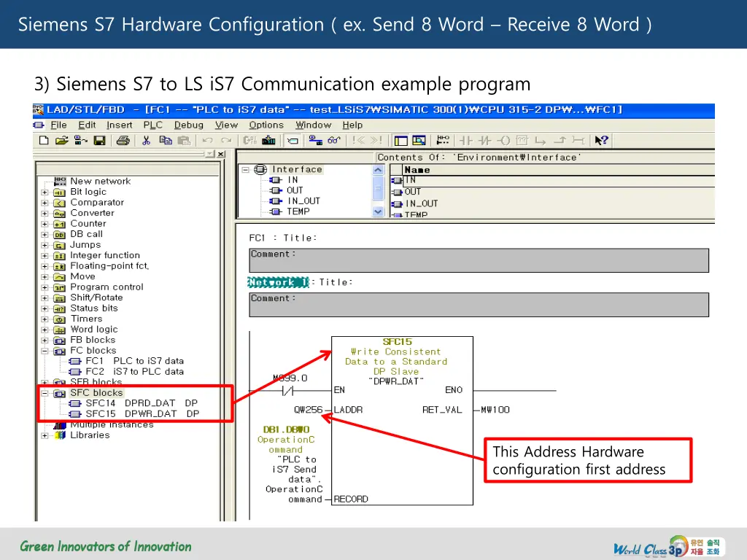The height and width of the screenshot is (560, 747).
Task: Click the Open online toolbar icon
Action: pos(80,141)
